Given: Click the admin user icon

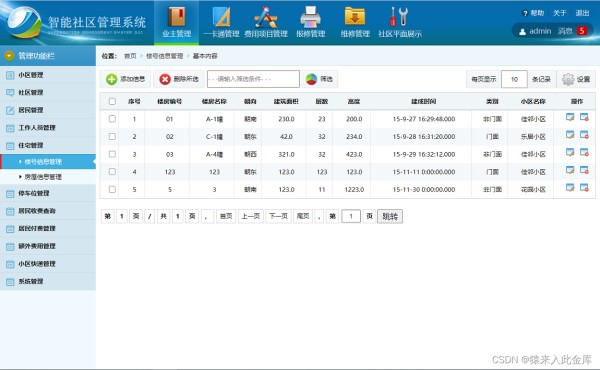Looking at the screenshot, I should point(522,32).
